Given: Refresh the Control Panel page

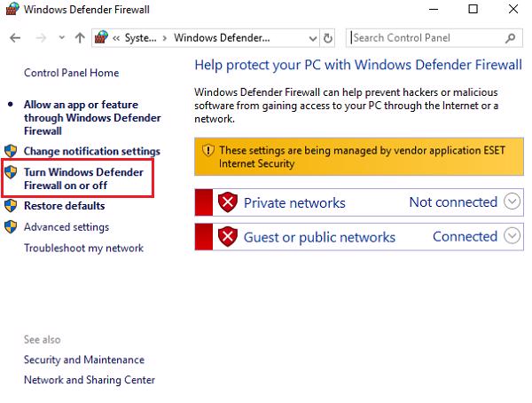Looking at the screenshot, I should tap(328, 38).
